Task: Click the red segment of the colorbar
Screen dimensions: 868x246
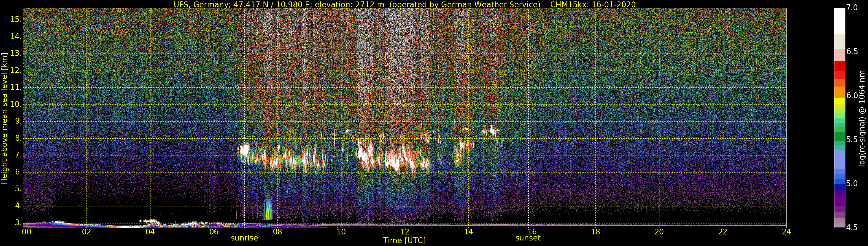Action: (839, 66)
